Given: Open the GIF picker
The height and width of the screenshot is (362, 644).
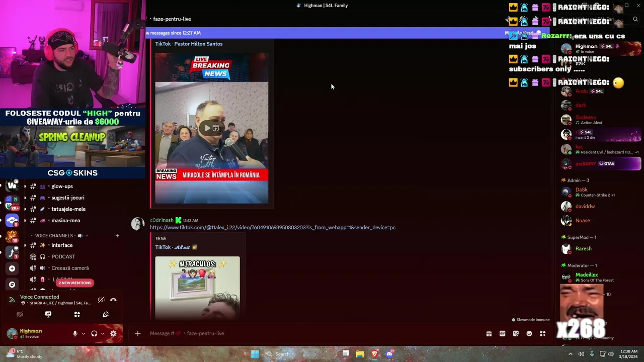Looking at the screenshot, I should (502, 333).
